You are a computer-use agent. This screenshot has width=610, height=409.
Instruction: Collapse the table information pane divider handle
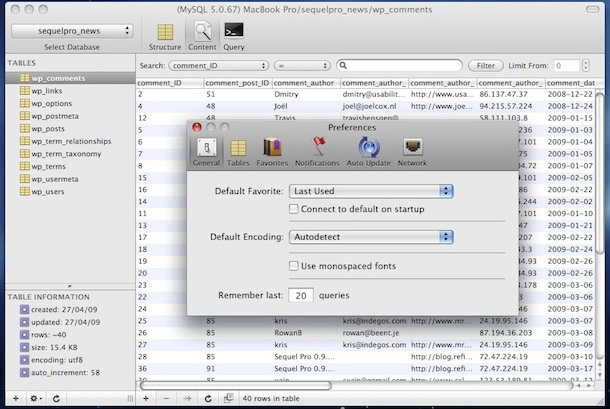click(x=70, y=286)
